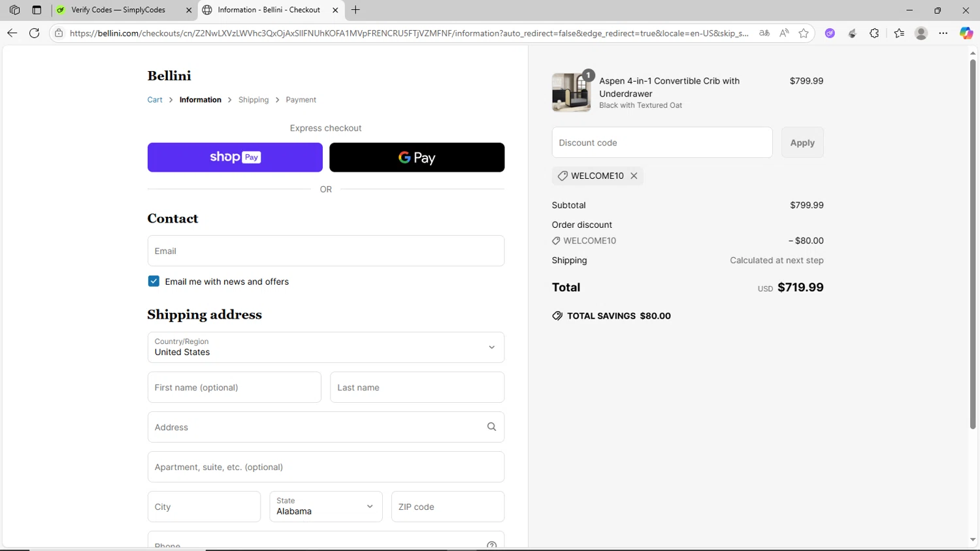Click the Aspen 4-in-1 Convertible Crib title
Image resolution: width=980 pixels, height=551 pixels.
click(x=670, y=87)
